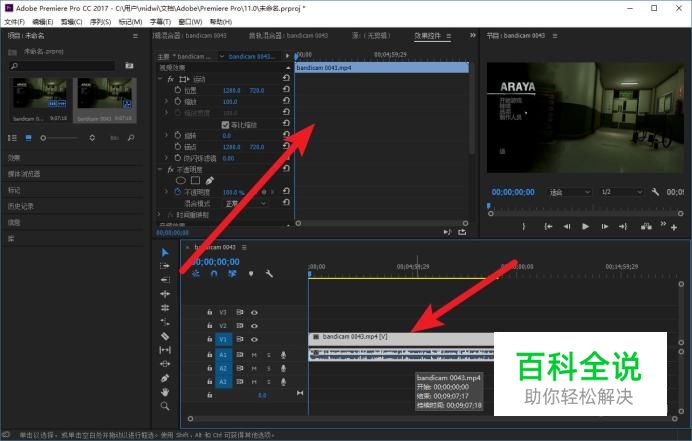Select the Slip tool

165,350
